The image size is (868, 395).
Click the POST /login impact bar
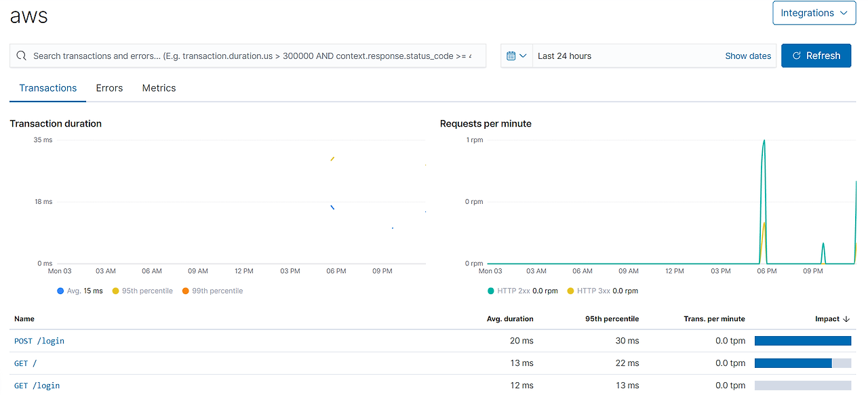tap(803, 340)
